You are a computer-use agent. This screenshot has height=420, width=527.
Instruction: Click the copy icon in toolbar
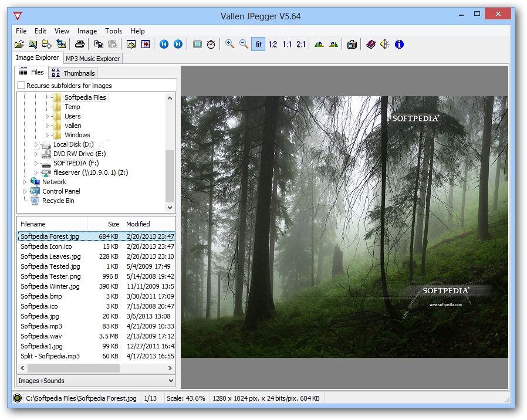[x=99, y=45]
